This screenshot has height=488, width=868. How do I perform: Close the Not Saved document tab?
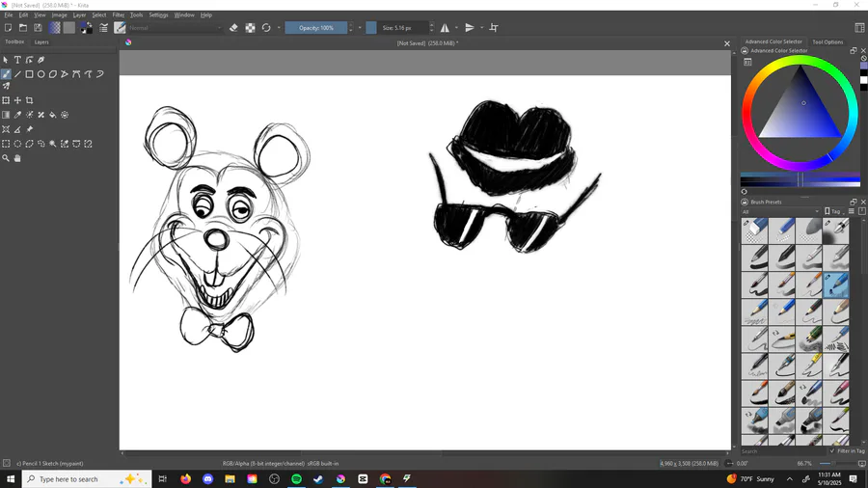pyautogui.click(x=727, y=43)
